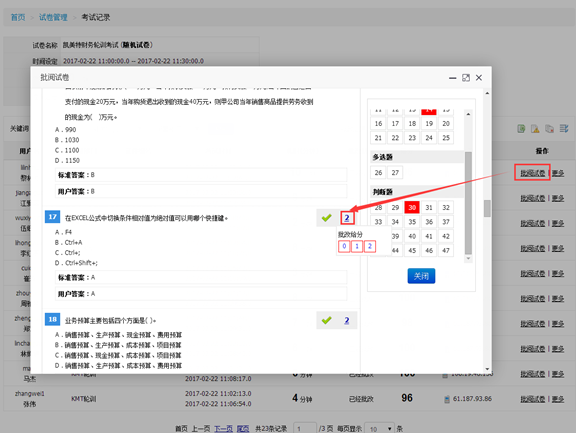Jump to question 23 in navigator
This screenshot has height=433, width=576.
tap(412, 138)
